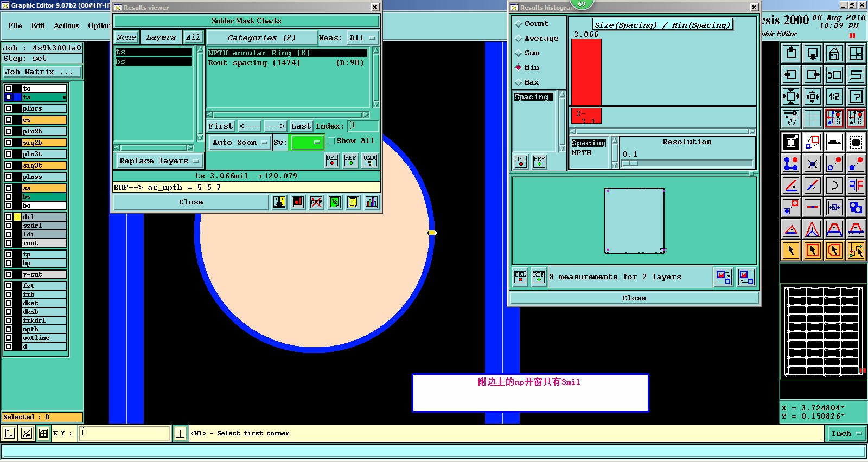The image size is (868, 462).
Task: Click the REF icon in Results viewer
Action: [351, 161]
